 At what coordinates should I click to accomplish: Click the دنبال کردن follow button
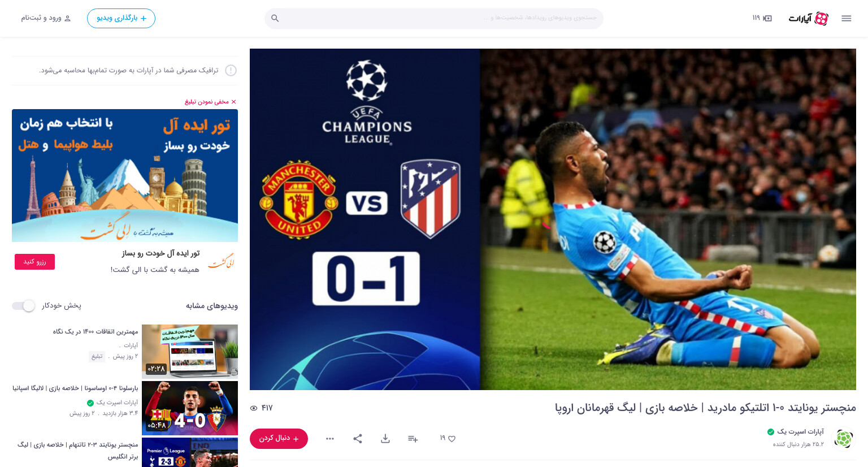[279, 439]
